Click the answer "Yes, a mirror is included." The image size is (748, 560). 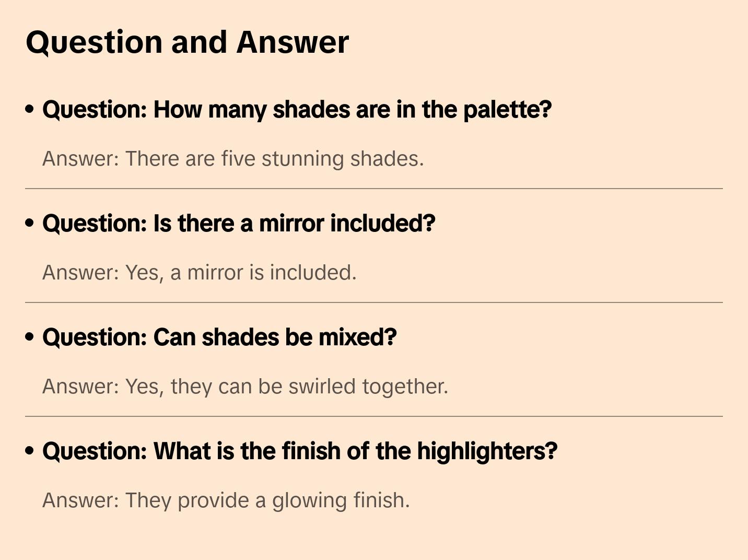pos(200,273)
